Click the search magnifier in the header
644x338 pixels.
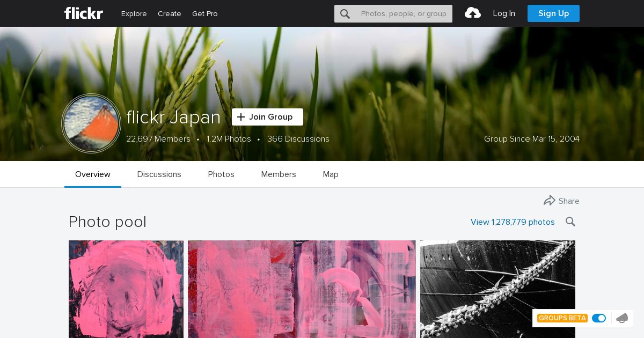coord(345,14)
